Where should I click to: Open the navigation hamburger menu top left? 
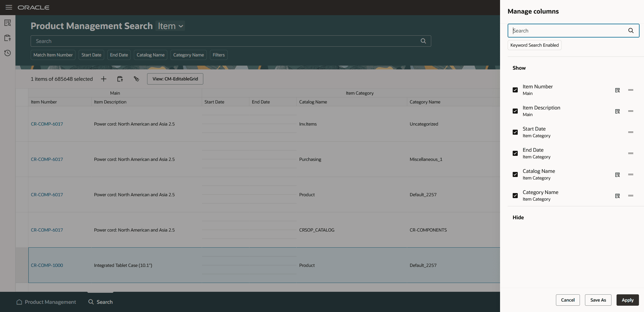pos(9,7)
